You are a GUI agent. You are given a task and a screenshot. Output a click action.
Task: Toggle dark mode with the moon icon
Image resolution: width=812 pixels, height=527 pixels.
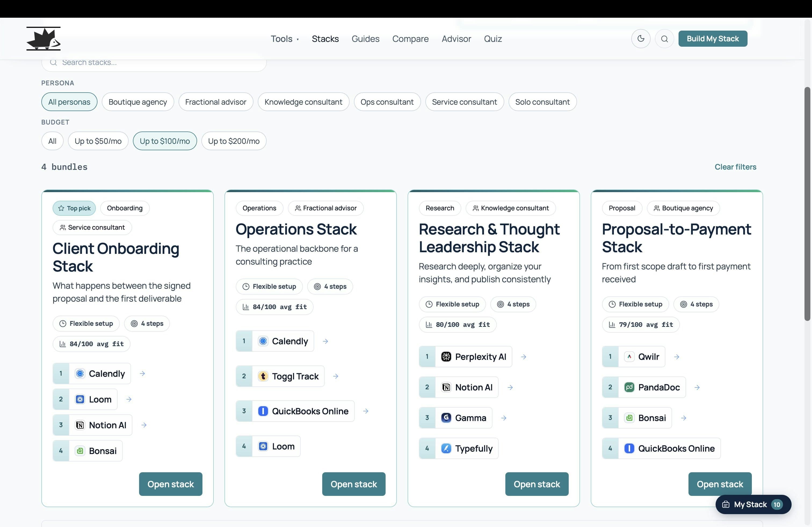pos(641,39)
